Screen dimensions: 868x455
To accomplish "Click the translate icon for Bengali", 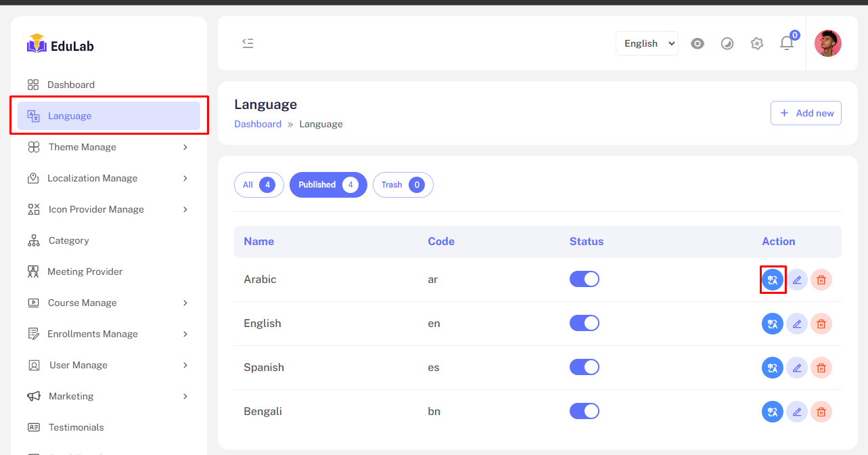I will point(773,412).
